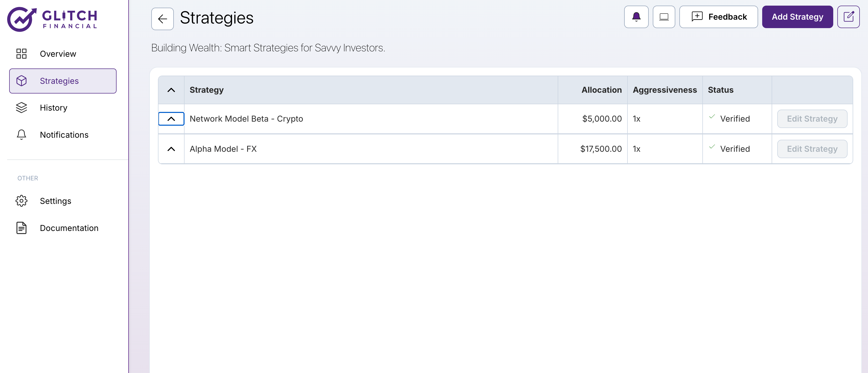
Task: Click the Verified status of Alpha Model
Action: 734,149
